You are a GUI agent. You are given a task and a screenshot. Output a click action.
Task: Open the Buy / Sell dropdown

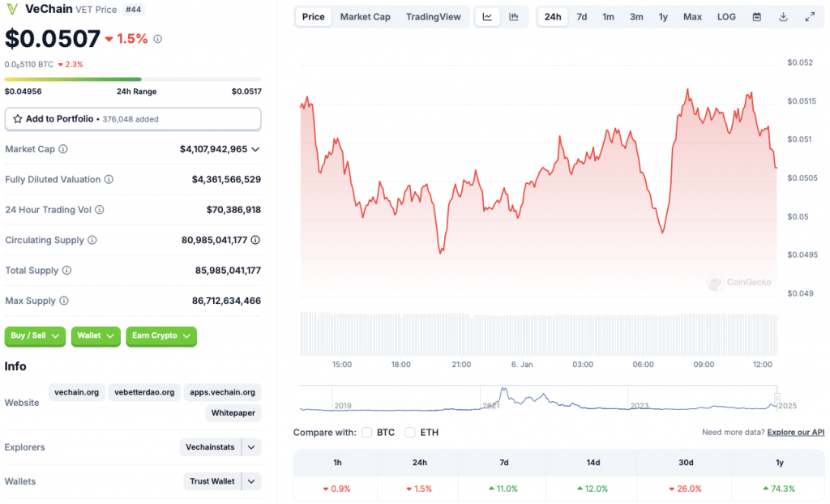pos(35,335)
